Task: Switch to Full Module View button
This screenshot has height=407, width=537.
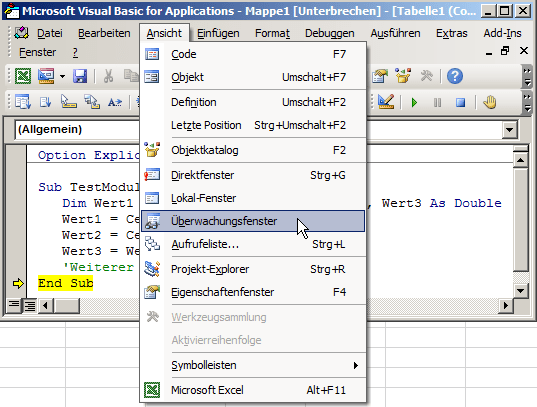Action: (30, 305)
